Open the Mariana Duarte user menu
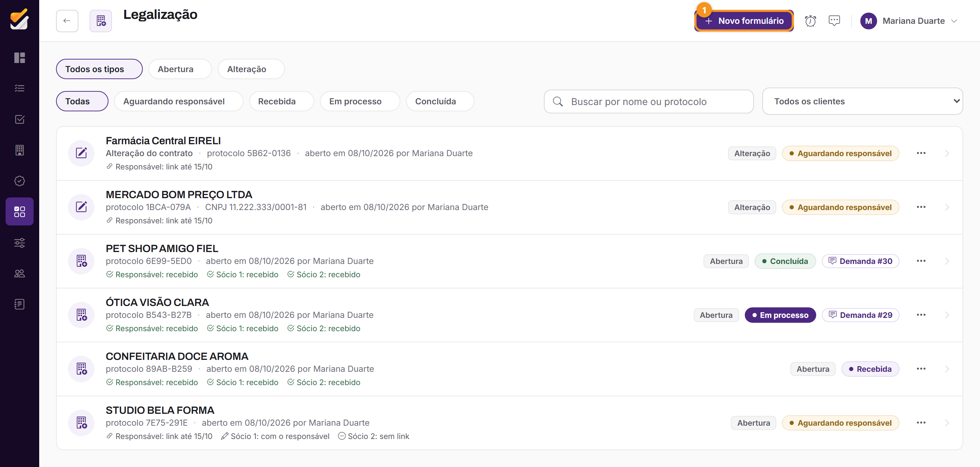This screenshot has width=980, height=467. tap(909, 21)
